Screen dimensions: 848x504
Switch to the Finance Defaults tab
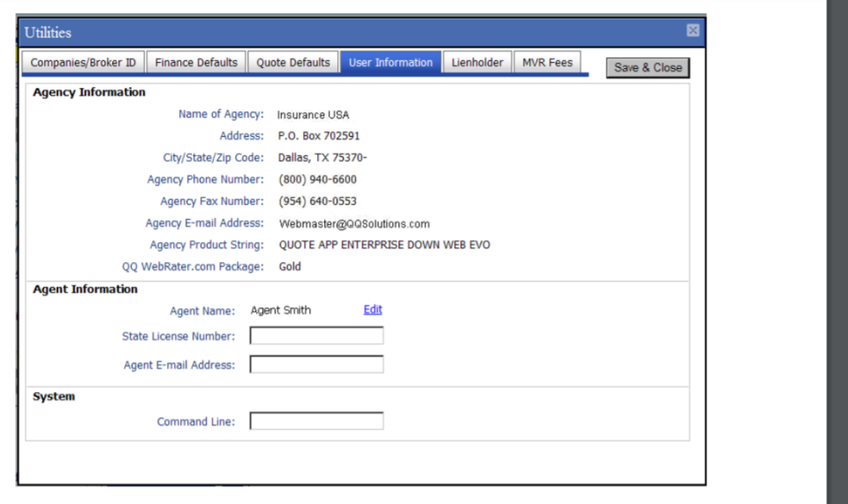click(x=196, y=62)
